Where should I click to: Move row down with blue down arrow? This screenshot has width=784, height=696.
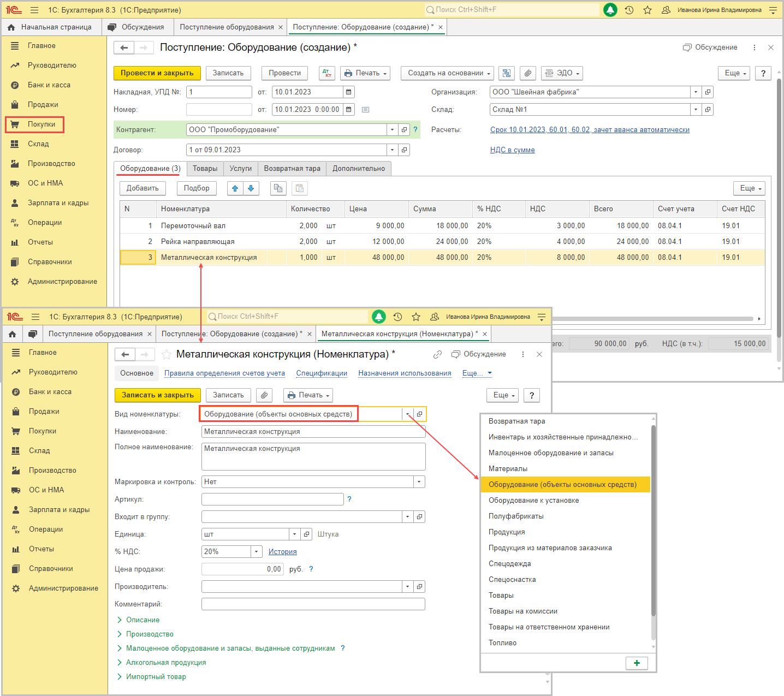coord(251,188)
